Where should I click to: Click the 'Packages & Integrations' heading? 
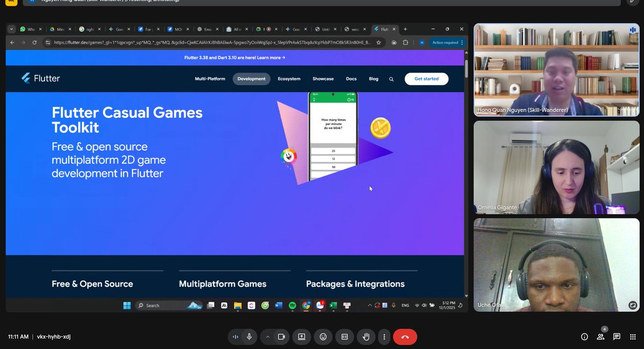[x=355, y=284]
